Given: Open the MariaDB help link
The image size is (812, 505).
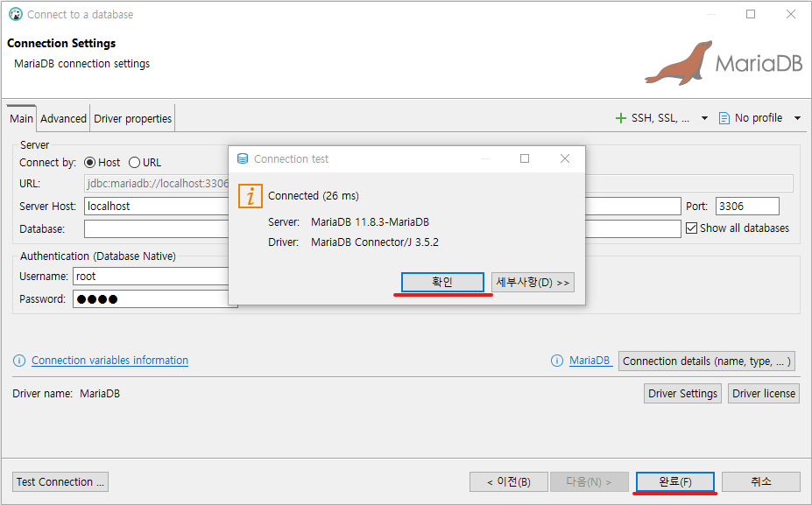Looking at the screenshot, I should point(590,361).
